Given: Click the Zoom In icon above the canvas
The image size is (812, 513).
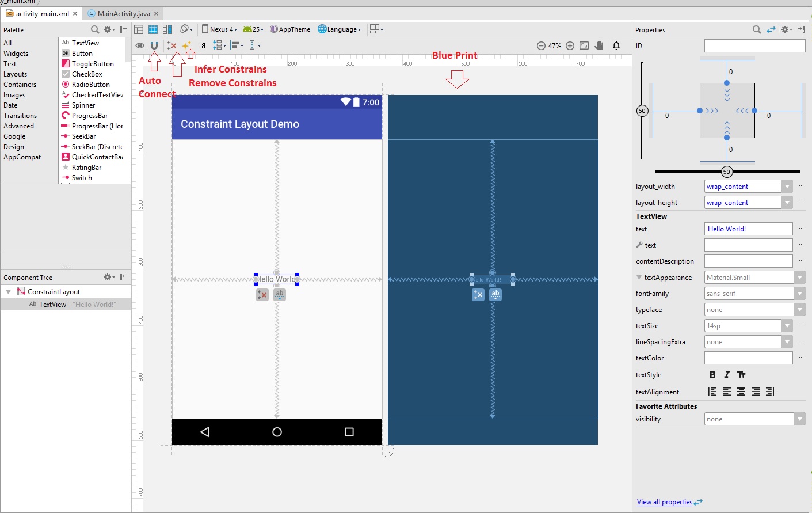Looking at the screenshot, I should tap(570, 45).
